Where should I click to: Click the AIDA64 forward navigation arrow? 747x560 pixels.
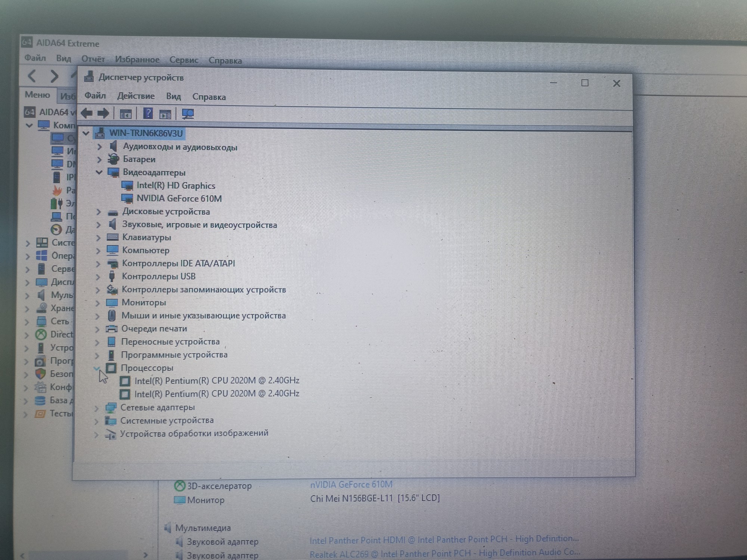pos(55,76)
